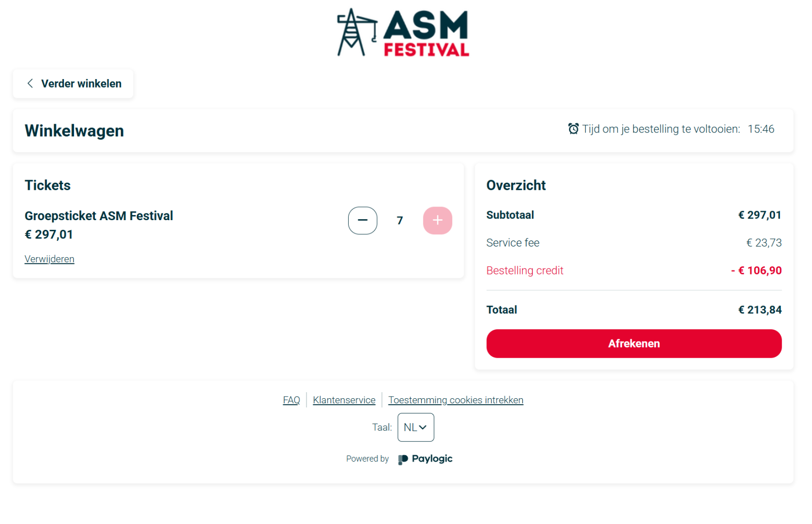Click the Totaal amount € 213,84

760,310
